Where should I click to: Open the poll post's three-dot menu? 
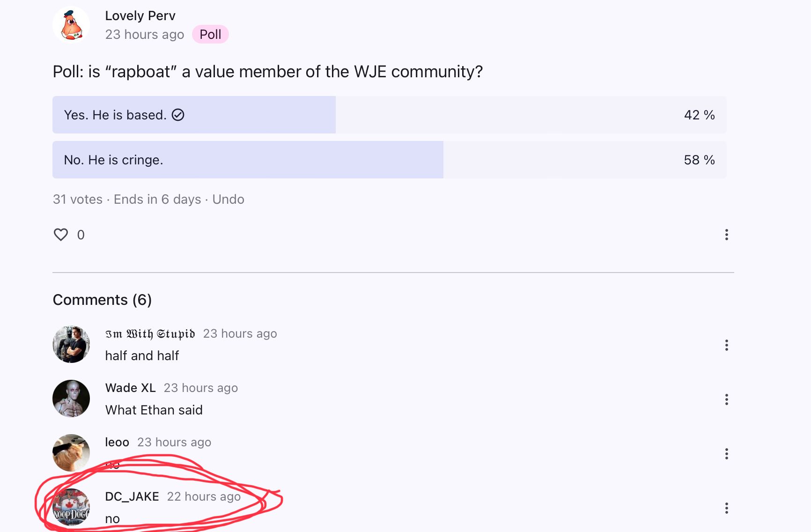(x=726, y=235)
